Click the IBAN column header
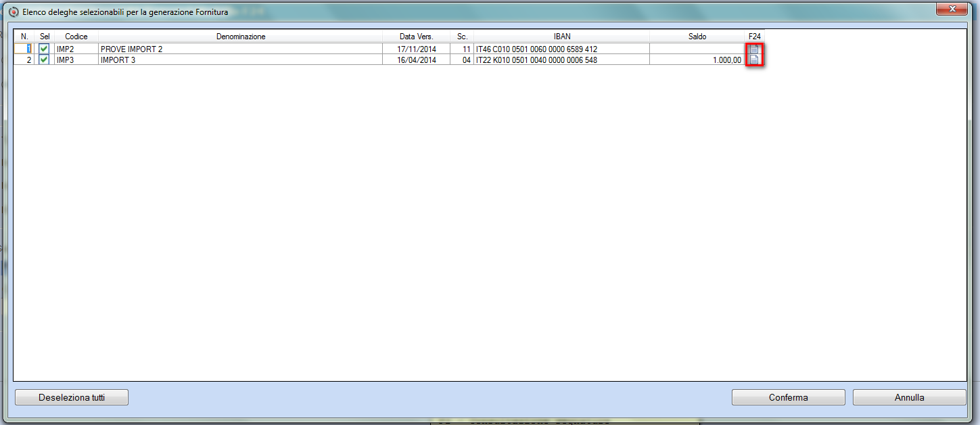The height and width of the screenshot is (425, 980). pyautogui.click(x=562, y=37)
